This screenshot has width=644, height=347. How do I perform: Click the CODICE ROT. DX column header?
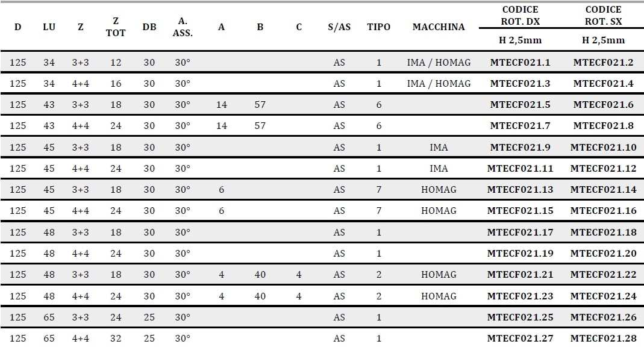point(520,15)
